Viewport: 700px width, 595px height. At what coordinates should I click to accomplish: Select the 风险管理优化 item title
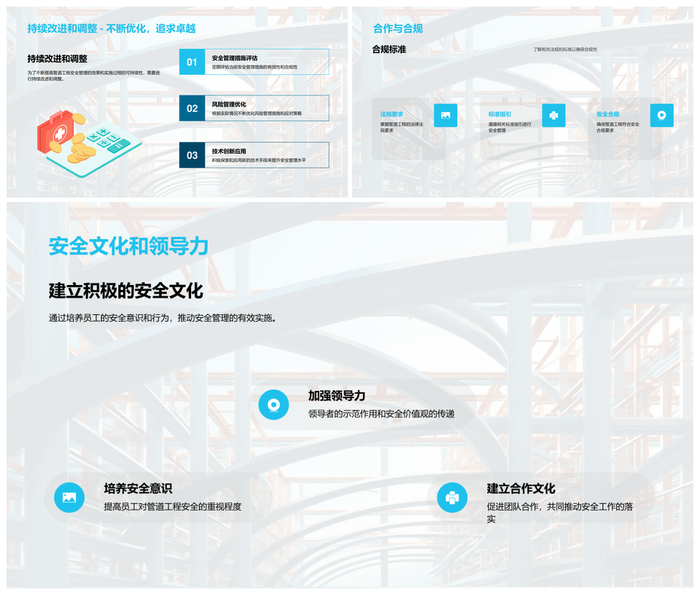coord(229,104)
